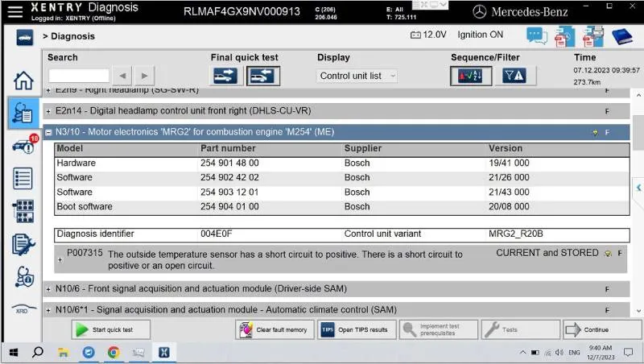Viewport: 644px width, 364px height.
Task: Open the list view sidebar icon
Action: (23, 178)
